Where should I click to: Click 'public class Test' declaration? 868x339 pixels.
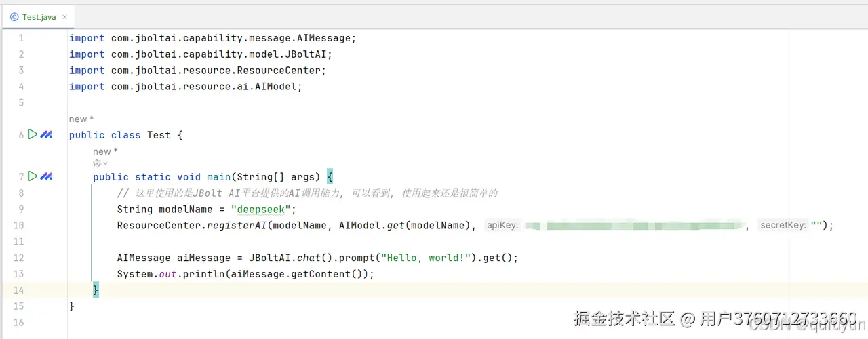tap(120, 135)
